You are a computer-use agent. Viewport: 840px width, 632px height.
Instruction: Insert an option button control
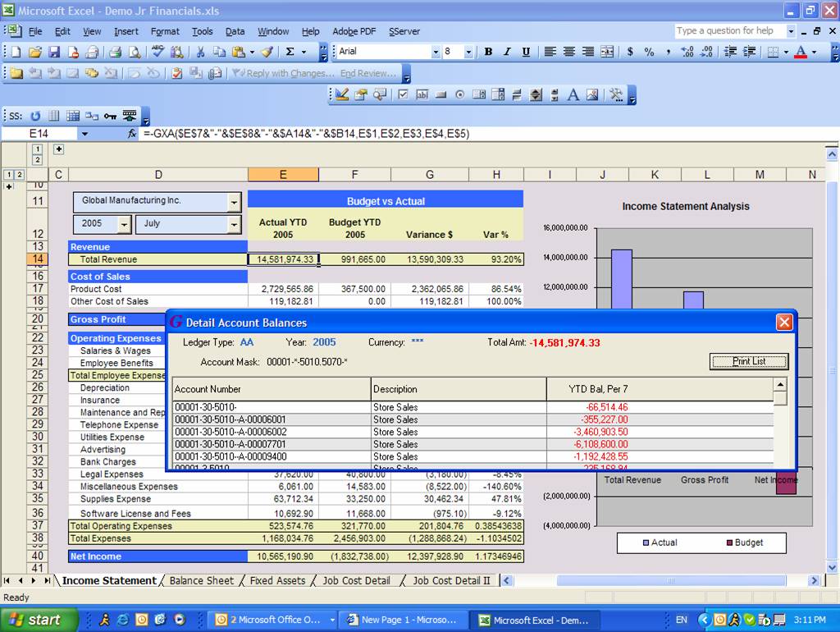tap(459, 95)
